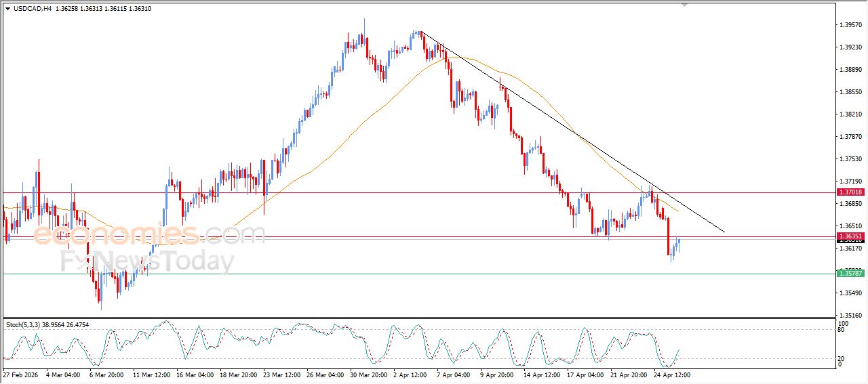Click the 24 Apr 12:00 time label
Screen dimensions: 868x384
point(672,375)
